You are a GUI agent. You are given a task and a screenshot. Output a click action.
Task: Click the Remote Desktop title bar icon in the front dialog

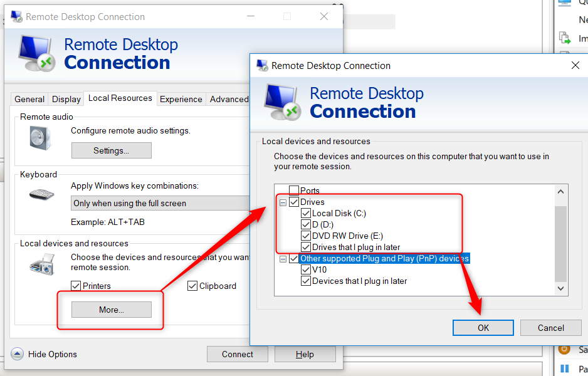click(262, 66)
